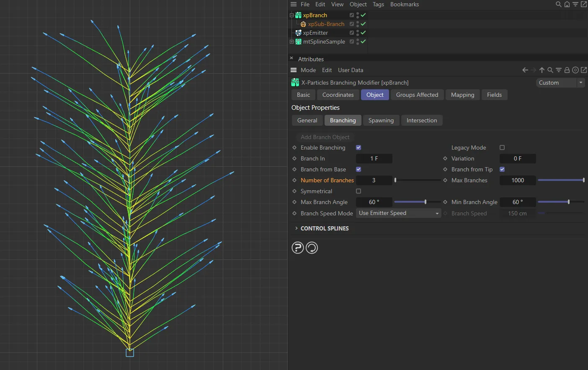Open the Branch Speed Mode dropdown
Screen dimensions: 588x370
point(398,213)
